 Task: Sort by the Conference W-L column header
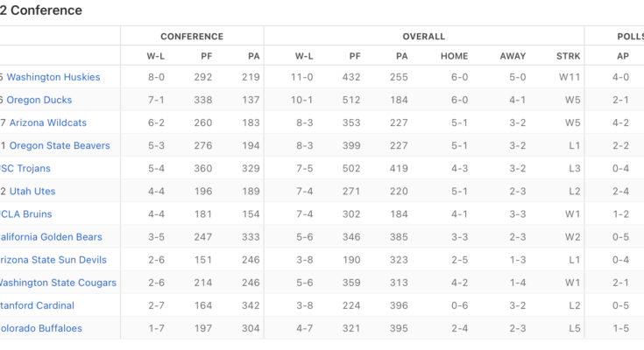156,56
